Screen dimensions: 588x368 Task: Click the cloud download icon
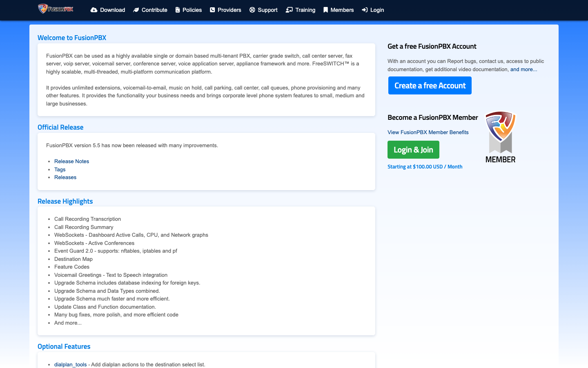tap(94, 10)
